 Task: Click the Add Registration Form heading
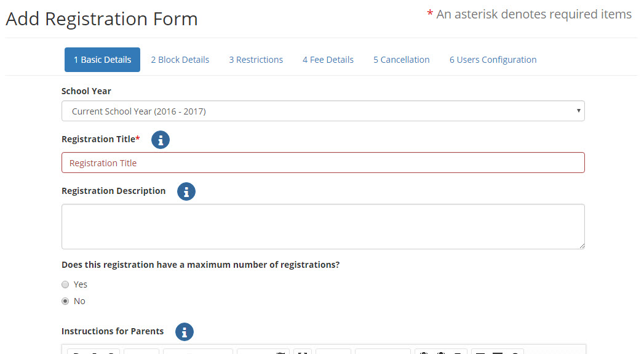(101, 19)
